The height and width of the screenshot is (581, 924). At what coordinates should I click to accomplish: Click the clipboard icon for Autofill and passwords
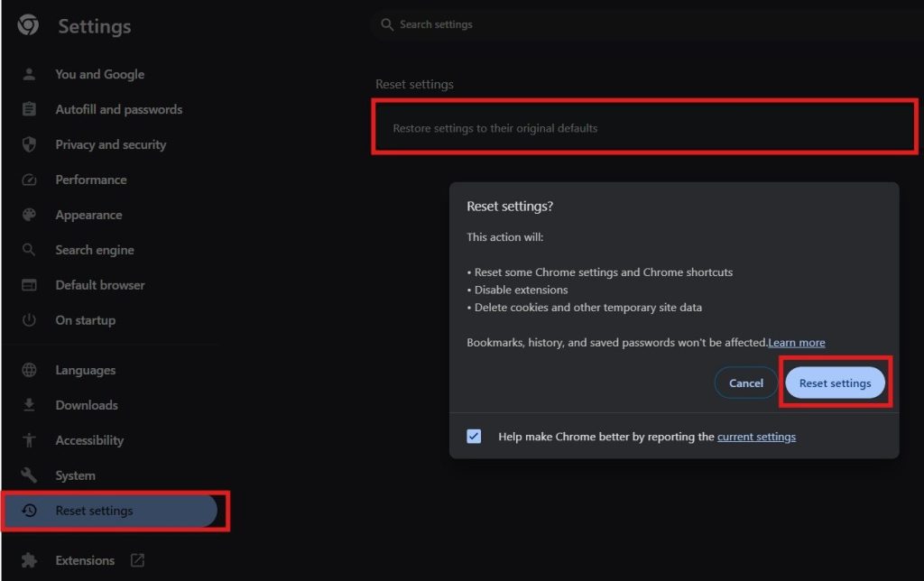pyautogui.click(x=29, y=109)
